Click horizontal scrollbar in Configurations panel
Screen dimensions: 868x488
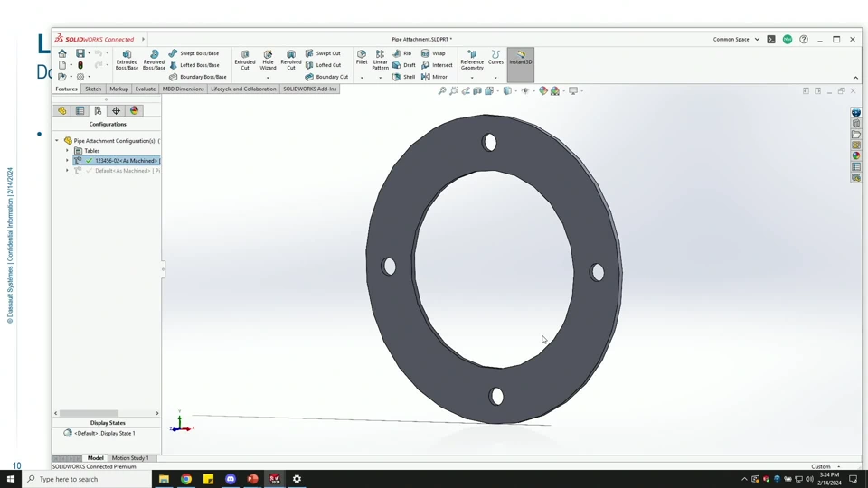89,413
